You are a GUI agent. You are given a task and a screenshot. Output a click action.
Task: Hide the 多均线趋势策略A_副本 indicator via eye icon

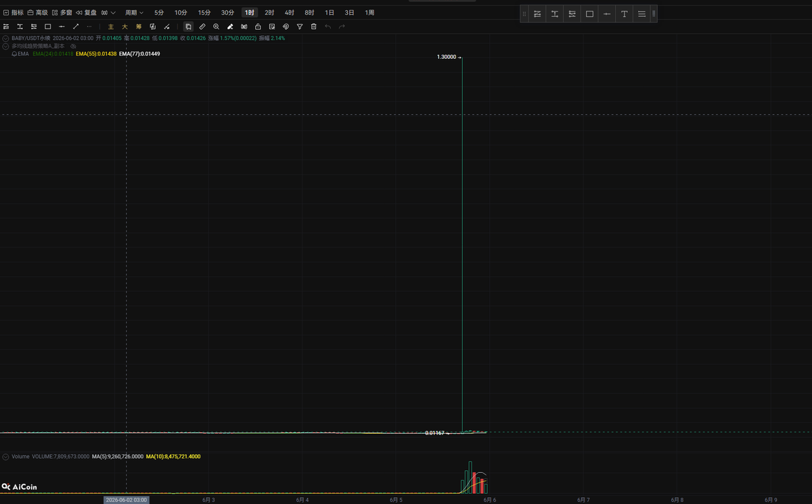pos(73,46)
